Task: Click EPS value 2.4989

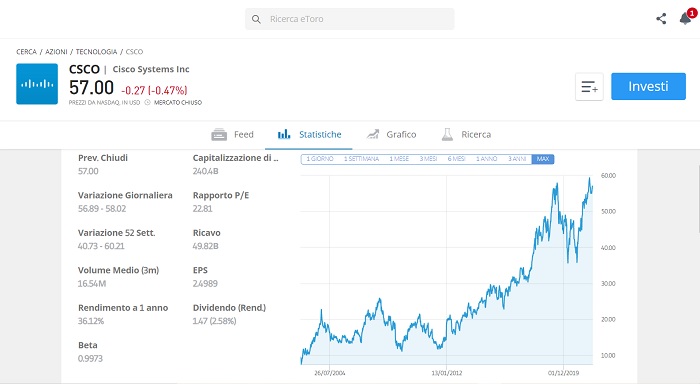Action: pyautogui.click(x=205, y=284)
